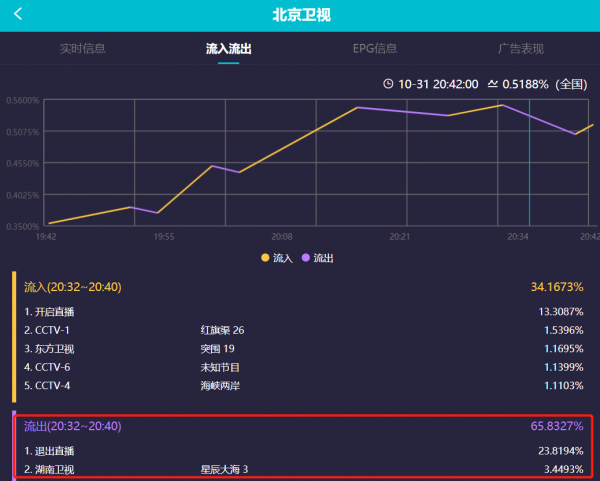Click the program 突围 19

217,349
